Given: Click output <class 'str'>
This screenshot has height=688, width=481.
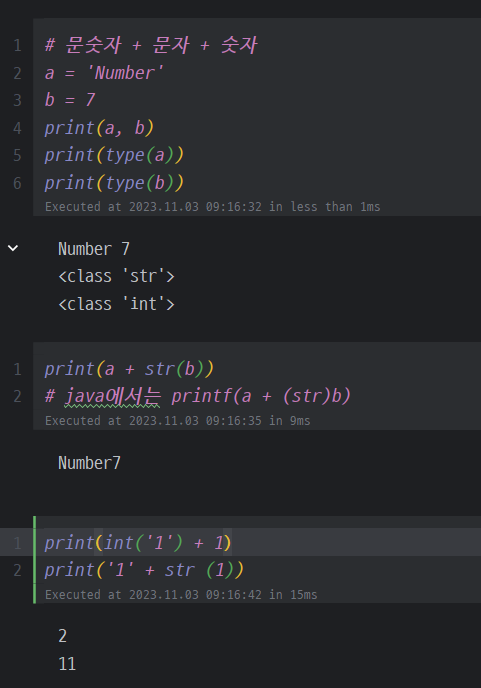Looking at the screenshot, I should [x=116, y=276].
